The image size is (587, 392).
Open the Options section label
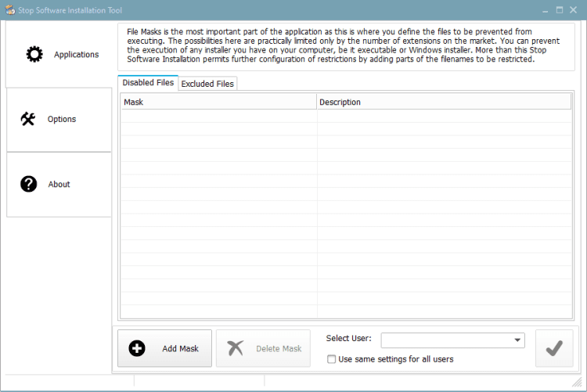[x=62, y=119]
